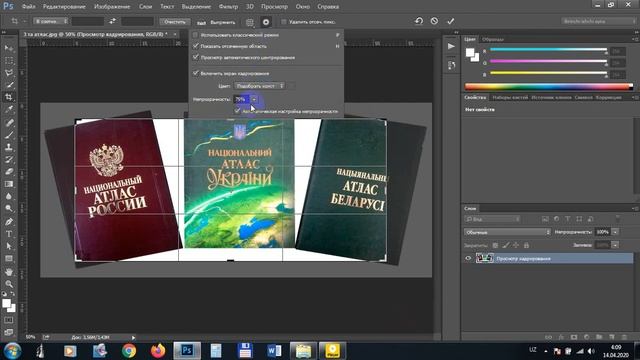This screenshot has width=640, height=360.
Task: Open the 'Редактирование' menu
Action: (64, 7)
